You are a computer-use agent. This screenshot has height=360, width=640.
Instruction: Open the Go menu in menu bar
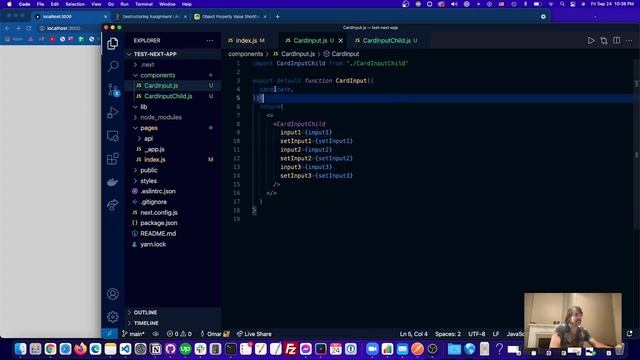tap(111, 4)
